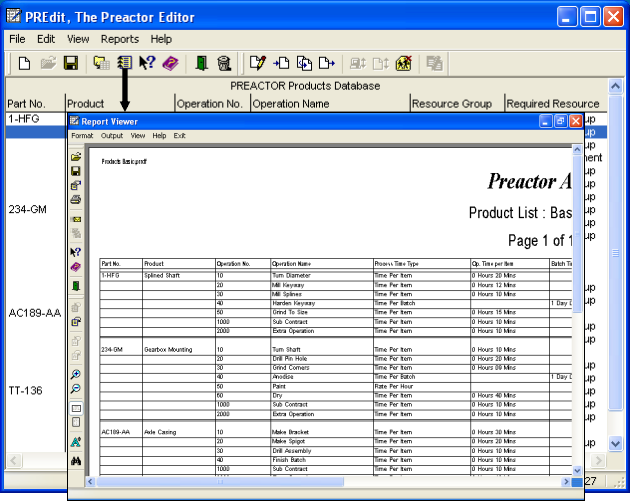Open the View menu in Report Viewer
This screenshot has height=501, width=630.
click(x=138, y=136)
